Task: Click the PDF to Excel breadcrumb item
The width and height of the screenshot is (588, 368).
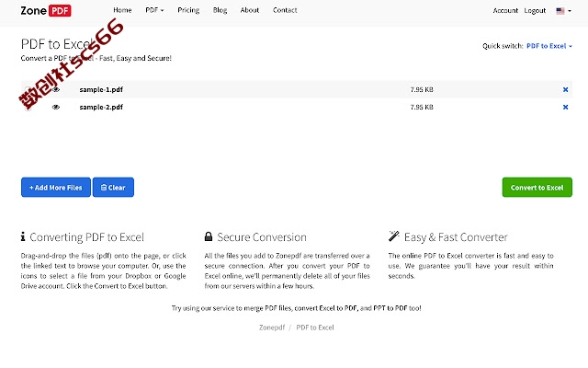Action: (315, 328)
